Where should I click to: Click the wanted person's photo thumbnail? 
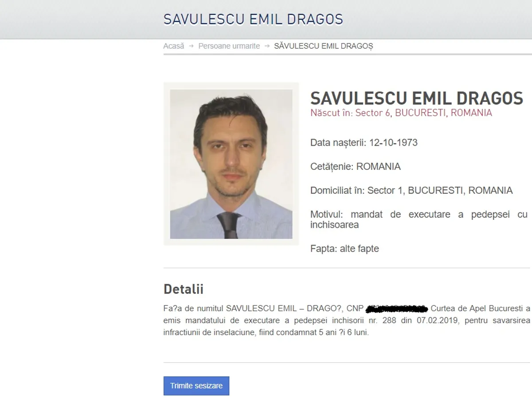[x=231, y=164]
